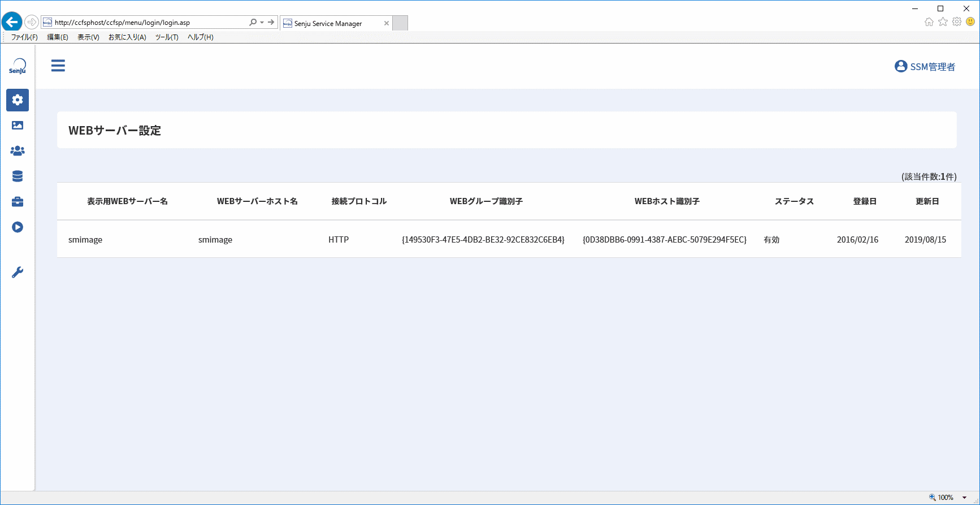This screenshot has width=980, height=505.
Task: Open the お気に入り(A) menu
Action: pyautogui.click(x=127, y=37)
